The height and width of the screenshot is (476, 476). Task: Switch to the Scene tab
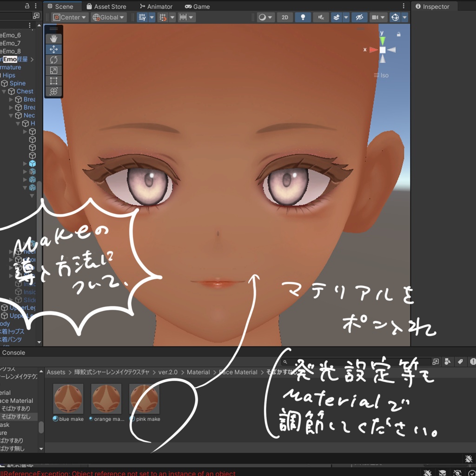(60, 7)
